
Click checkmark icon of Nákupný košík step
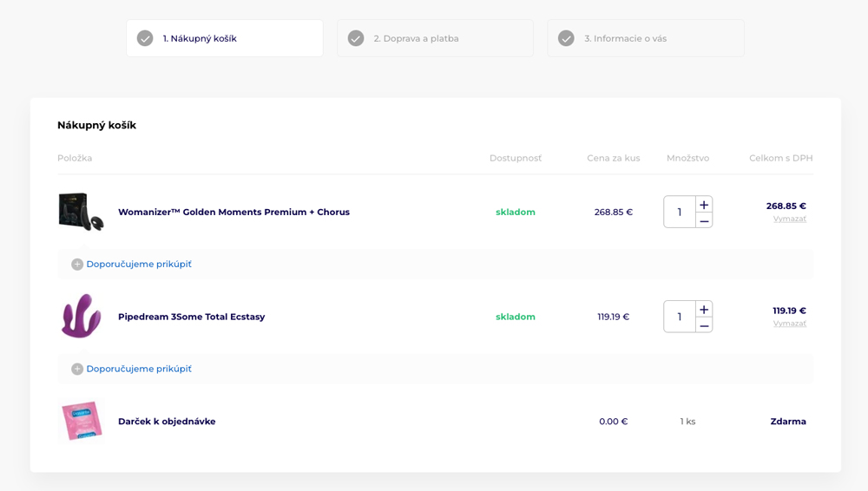pos(145,38)
